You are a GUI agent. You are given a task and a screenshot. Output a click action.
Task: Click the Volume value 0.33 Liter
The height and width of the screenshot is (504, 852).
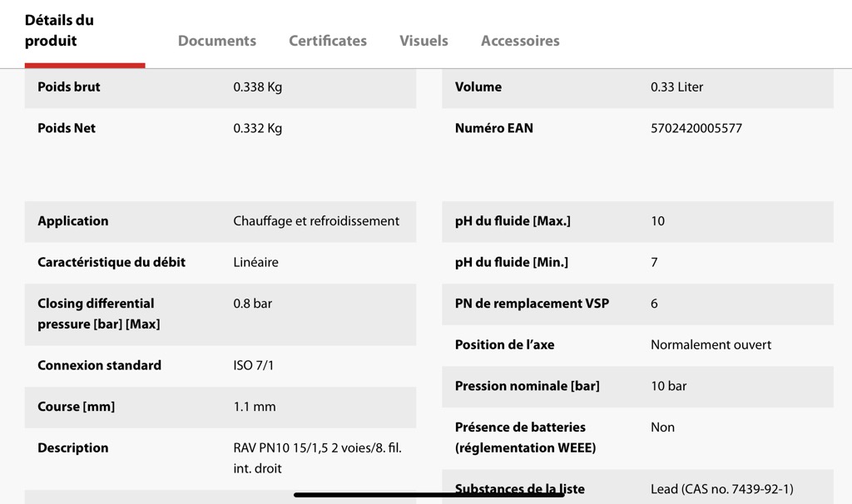[676, 86]
